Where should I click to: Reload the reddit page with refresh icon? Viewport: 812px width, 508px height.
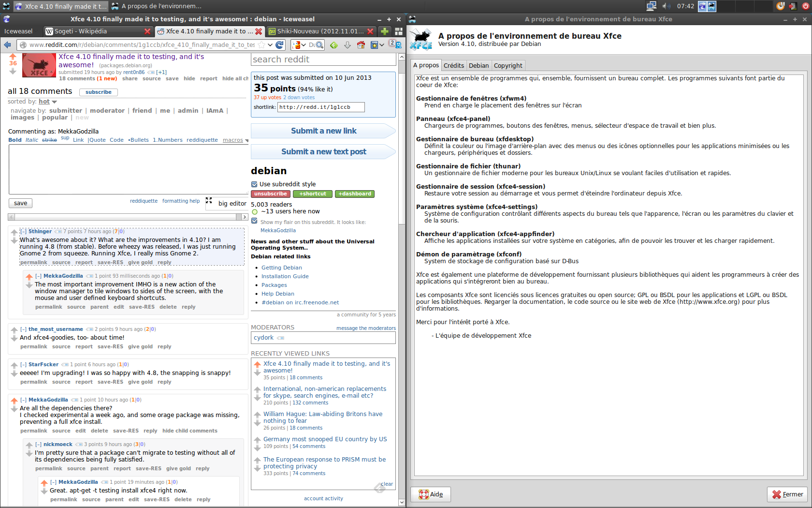[x=279, y=45]
